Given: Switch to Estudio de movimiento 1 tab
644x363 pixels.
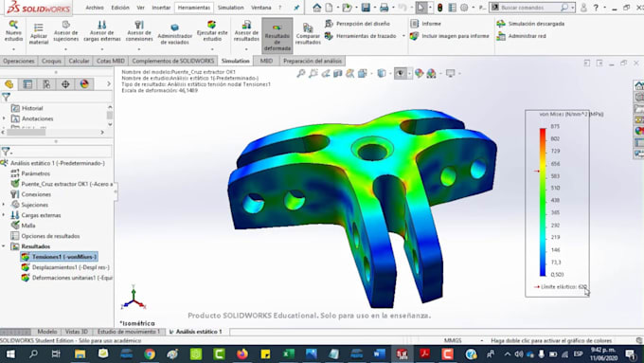Looking at the screenshot, I should (x=129, y=332).
